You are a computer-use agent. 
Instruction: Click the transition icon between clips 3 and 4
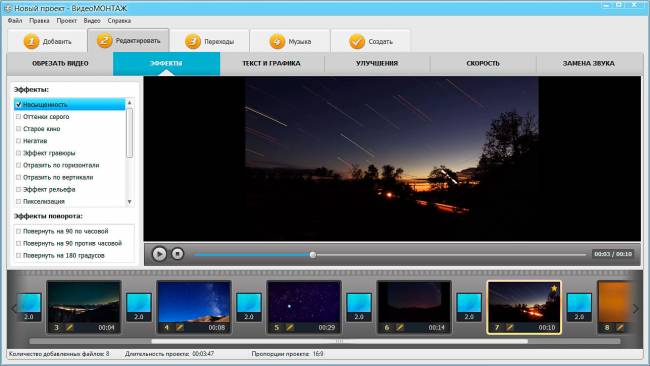pyautogui.click(x=139, y=307)
